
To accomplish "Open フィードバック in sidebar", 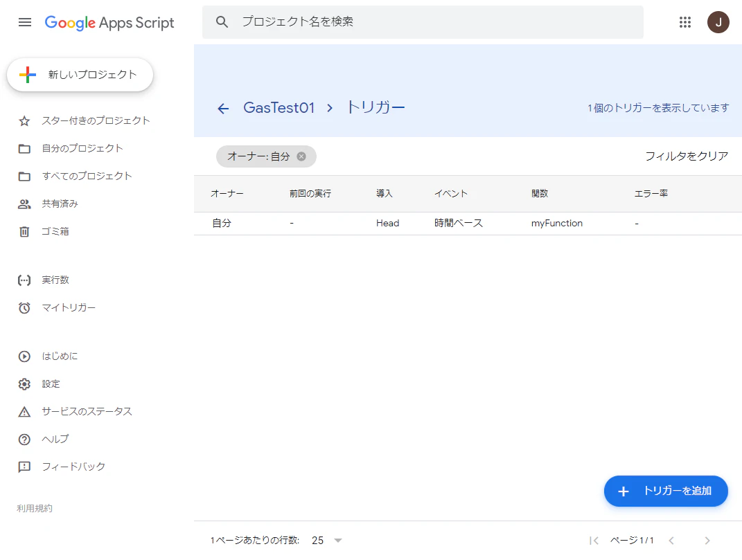I will tap(73, 467).
